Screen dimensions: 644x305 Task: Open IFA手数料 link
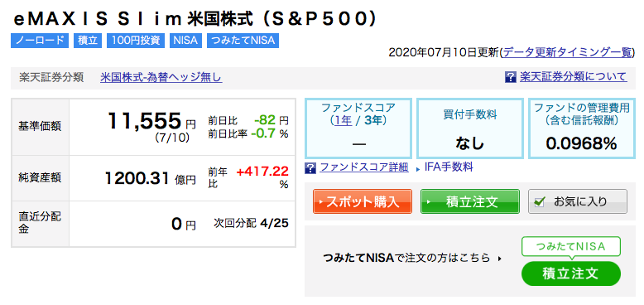click(449, 167)
